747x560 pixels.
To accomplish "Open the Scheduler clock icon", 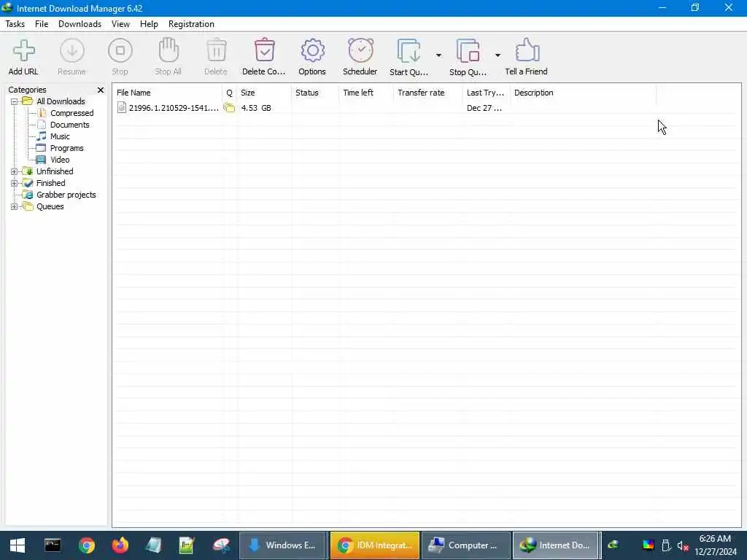I will (x=360, y=50).
